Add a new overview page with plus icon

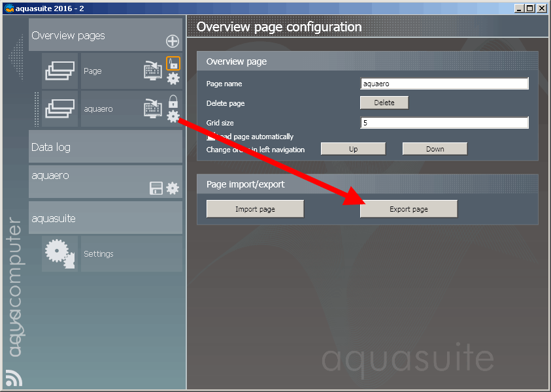(172, 41)
